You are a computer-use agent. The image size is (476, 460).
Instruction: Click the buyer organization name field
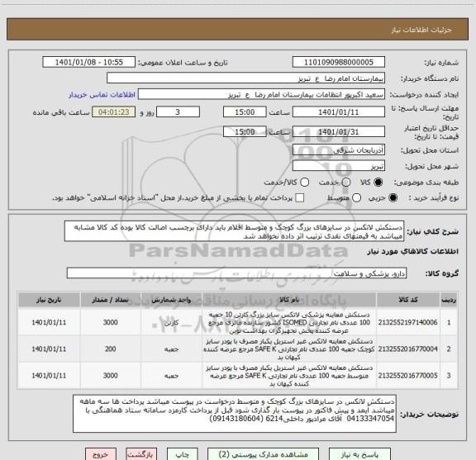click(246, 78)
